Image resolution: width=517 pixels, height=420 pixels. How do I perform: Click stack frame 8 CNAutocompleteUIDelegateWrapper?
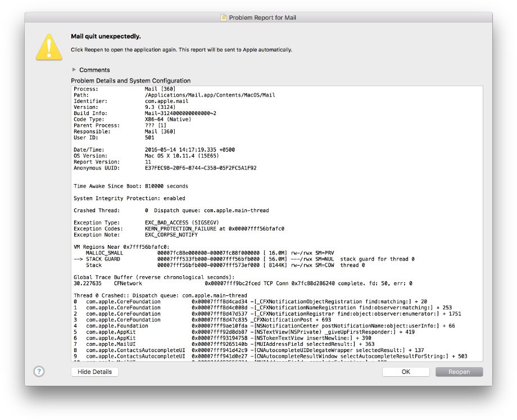(x=248, y=350)
